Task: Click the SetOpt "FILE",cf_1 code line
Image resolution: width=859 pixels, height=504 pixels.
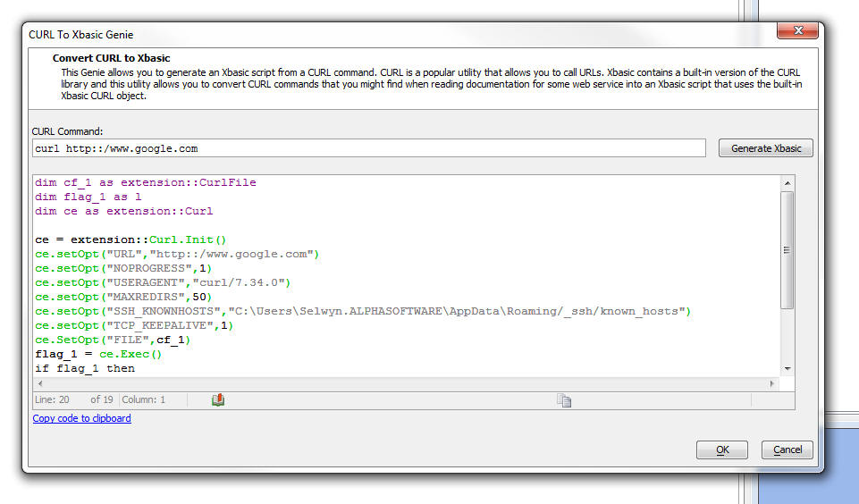Action: [x=113, y=340]
